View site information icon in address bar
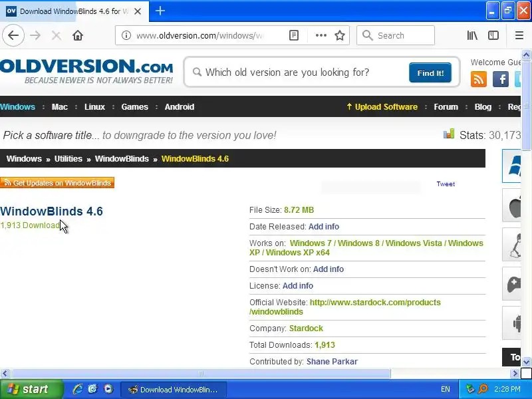Screen dimensions: 532x399 pos(126,35)
